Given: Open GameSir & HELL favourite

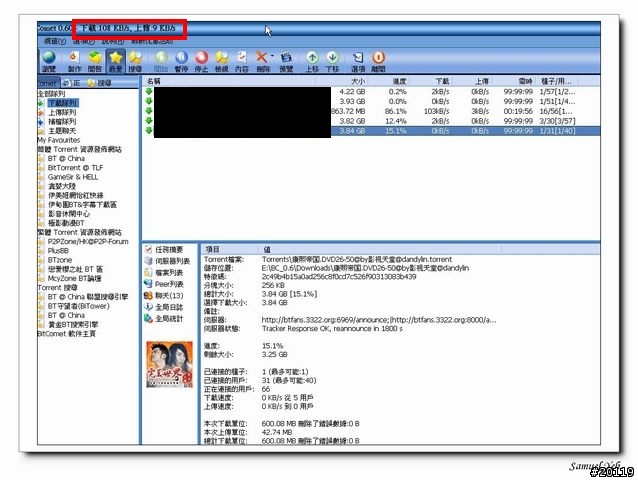Looking at the screenshot, I should (x=73, y=177).
